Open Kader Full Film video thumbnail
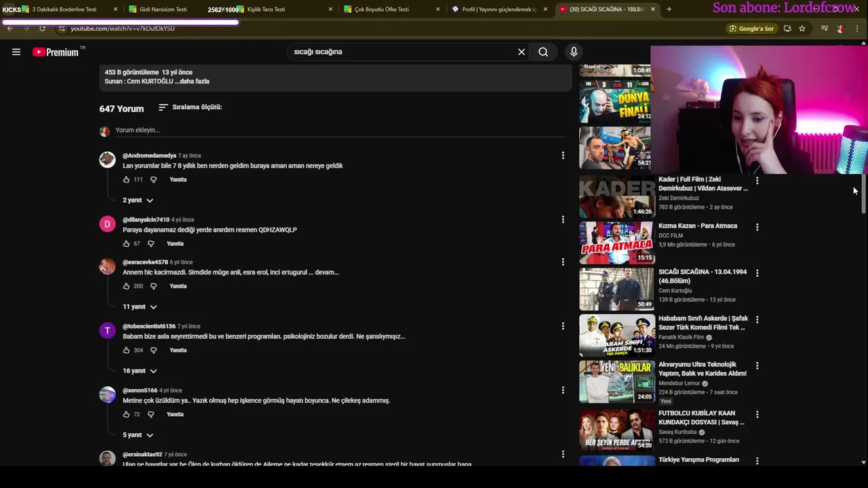This screenshot has height=488, width=868. pos(616,197)
